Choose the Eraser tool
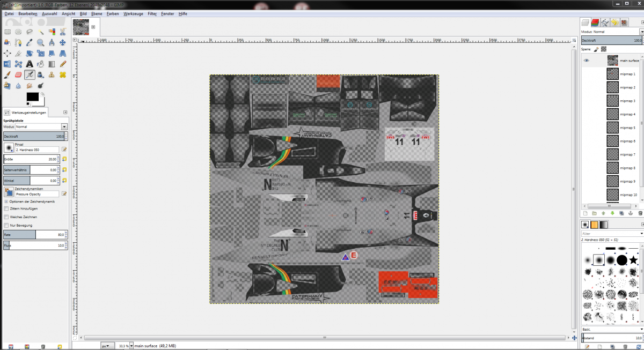This screenshot has width=644, height=350. coord(18,75)
